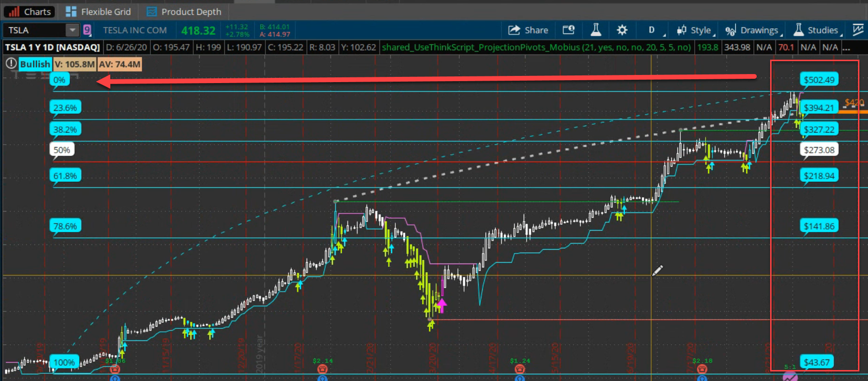This screenshot has height=381, width=868.
Task: Click the flask icon next to the gear
Action: 595,30
